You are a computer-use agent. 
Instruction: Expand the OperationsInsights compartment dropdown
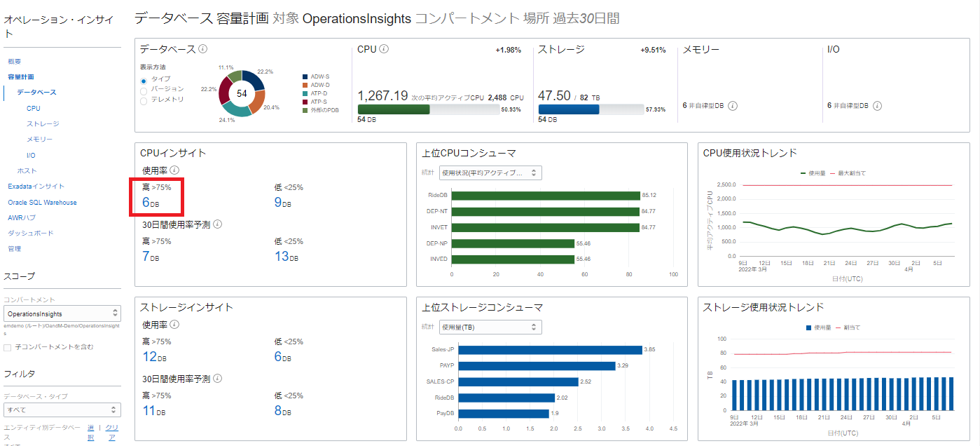[x=62, y=313]
